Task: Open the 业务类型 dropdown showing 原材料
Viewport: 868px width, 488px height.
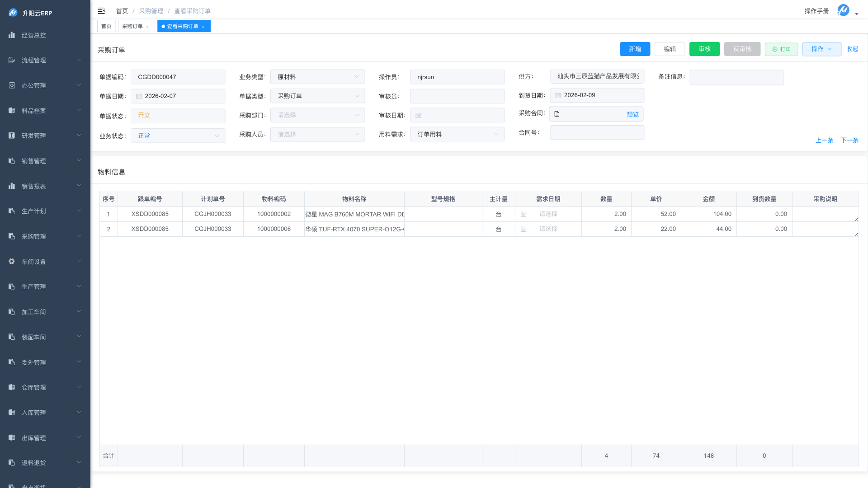Action: [x=317, y=77]
